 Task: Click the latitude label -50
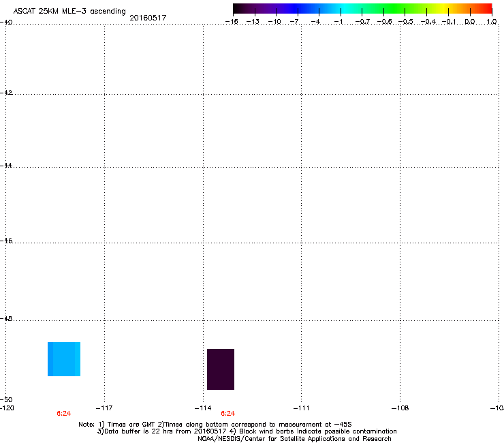(x=6, y=399)
